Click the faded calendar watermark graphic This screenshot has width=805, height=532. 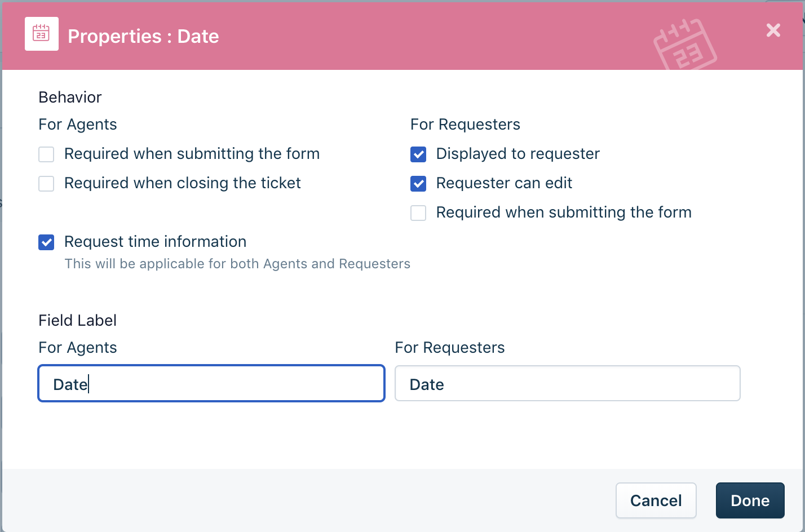pyautogui.click(x=684, y=46)
